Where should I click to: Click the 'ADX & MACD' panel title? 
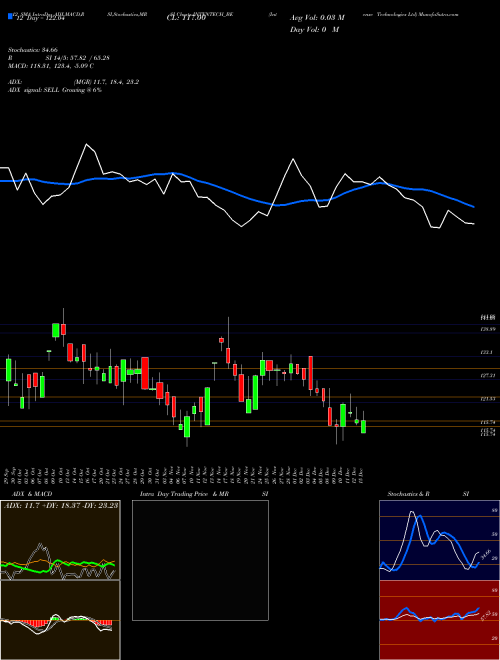(32, 494)
